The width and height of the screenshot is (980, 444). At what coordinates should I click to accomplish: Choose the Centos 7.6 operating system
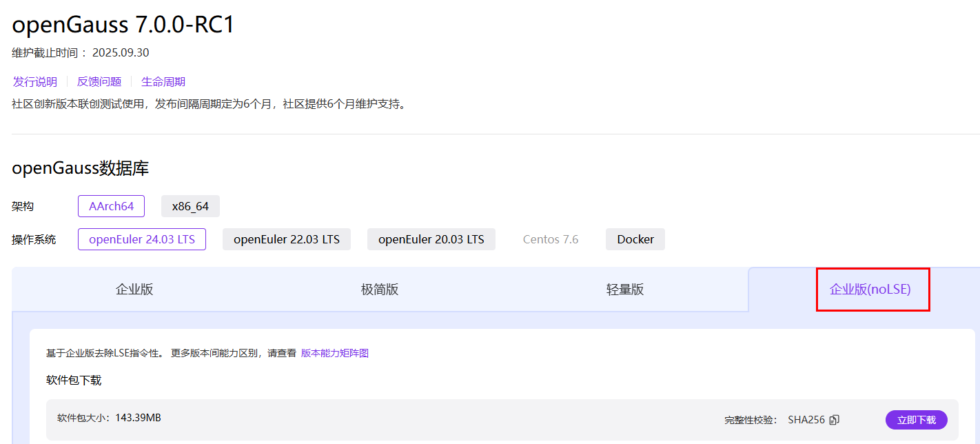click(x=551, y=239)
